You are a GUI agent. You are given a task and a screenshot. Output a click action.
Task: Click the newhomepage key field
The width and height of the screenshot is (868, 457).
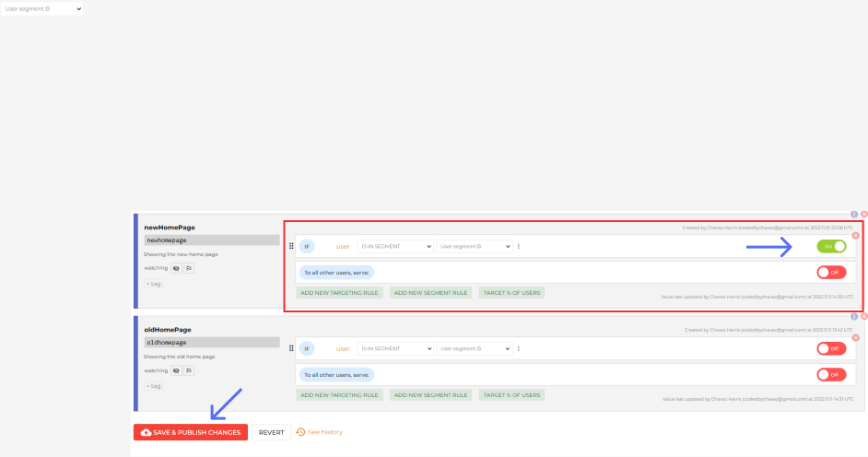click(x=212, y=240)
